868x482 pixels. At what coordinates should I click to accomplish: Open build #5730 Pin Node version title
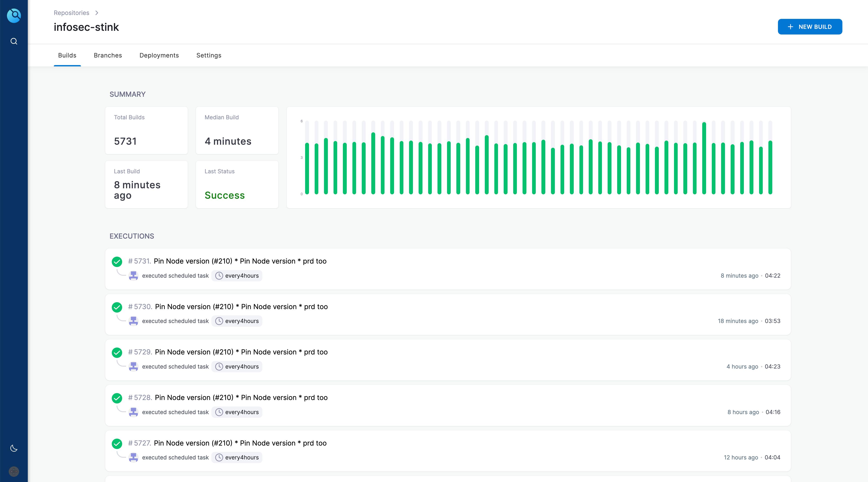(241, 307)
